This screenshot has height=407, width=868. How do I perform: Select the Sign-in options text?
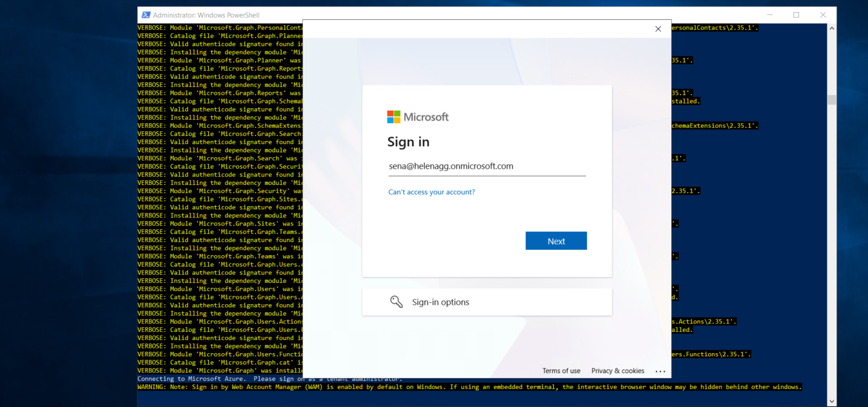point(440,302)
